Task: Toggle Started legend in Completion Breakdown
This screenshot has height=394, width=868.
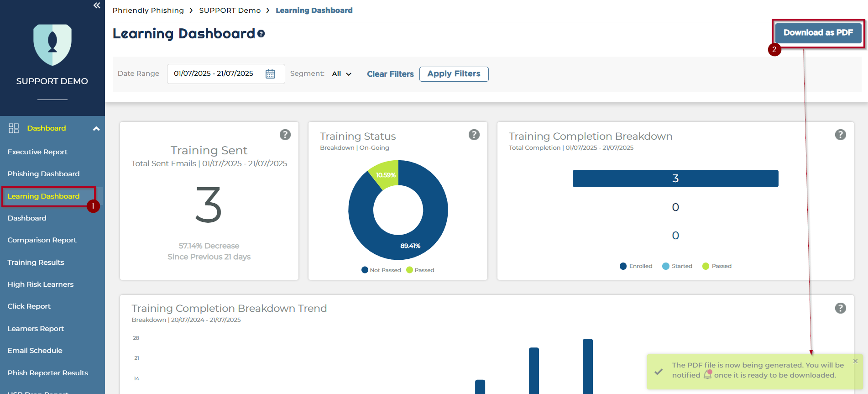Action: tap(677, 266)
